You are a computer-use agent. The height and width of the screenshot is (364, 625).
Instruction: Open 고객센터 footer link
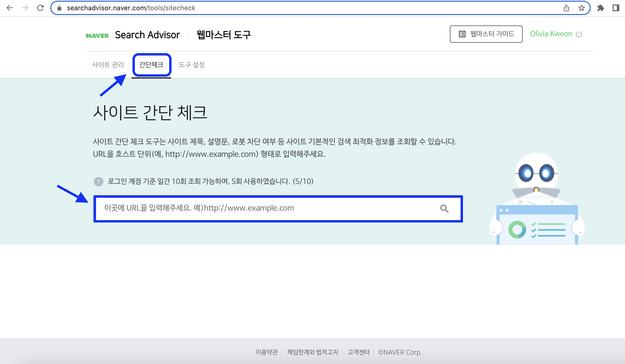coord(358,352)
